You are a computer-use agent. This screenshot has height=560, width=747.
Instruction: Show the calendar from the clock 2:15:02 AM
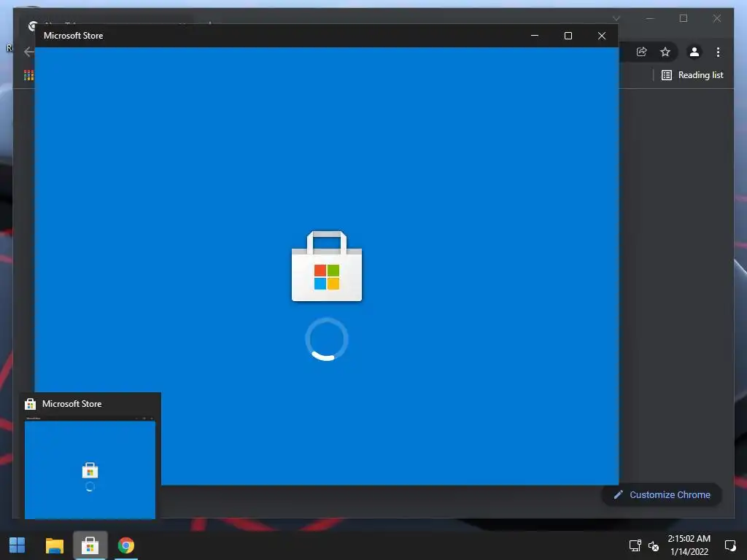point(689,539)
